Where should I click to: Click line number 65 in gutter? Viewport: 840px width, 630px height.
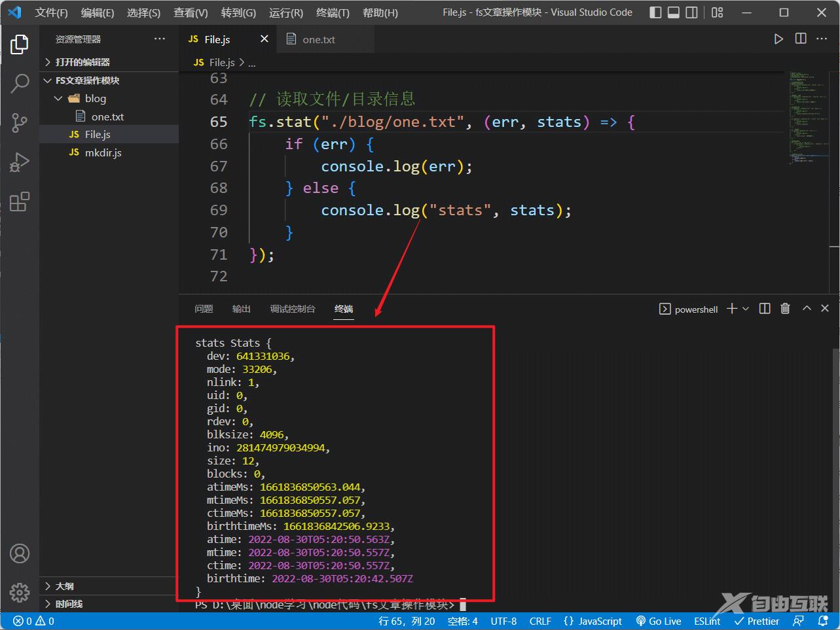[x=219, y=122]
